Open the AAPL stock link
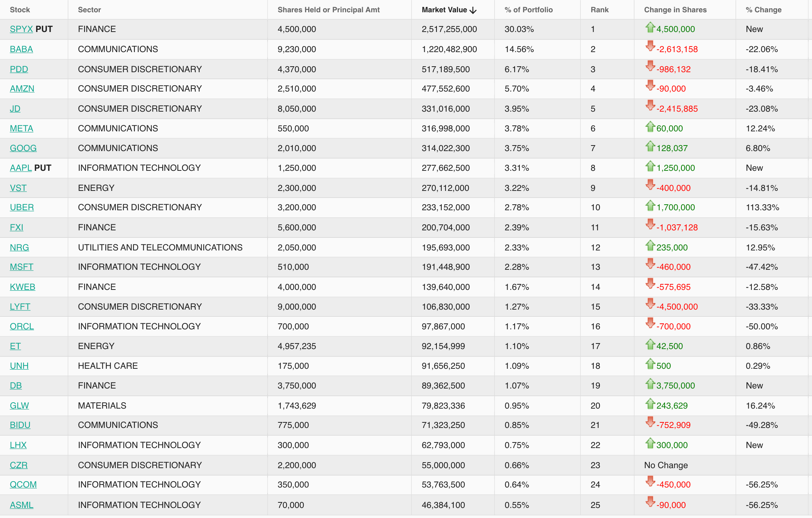 21,168
